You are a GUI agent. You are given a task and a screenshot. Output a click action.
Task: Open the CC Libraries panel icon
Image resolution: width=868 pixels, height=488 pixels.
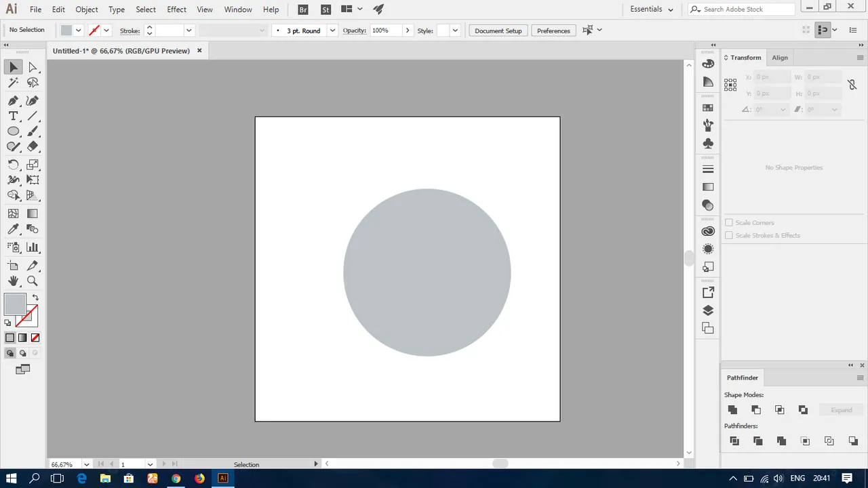tap(708, 231)
